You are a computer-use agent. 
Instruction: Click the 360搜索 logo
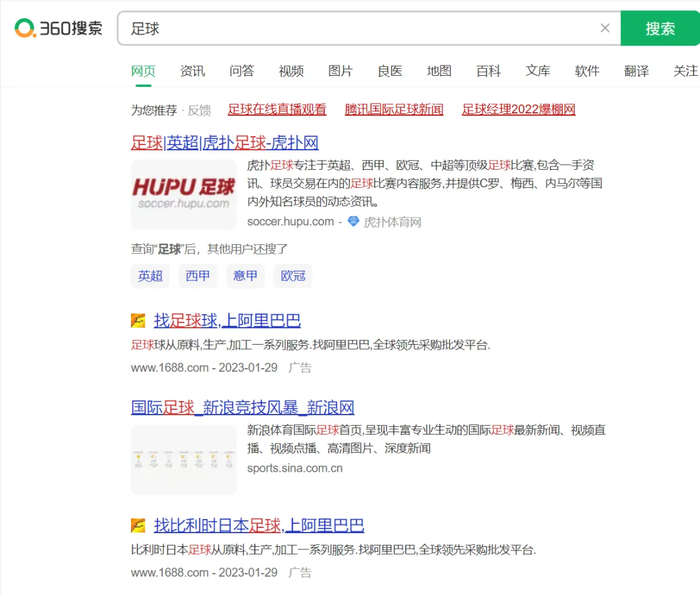tap(58, 29)
